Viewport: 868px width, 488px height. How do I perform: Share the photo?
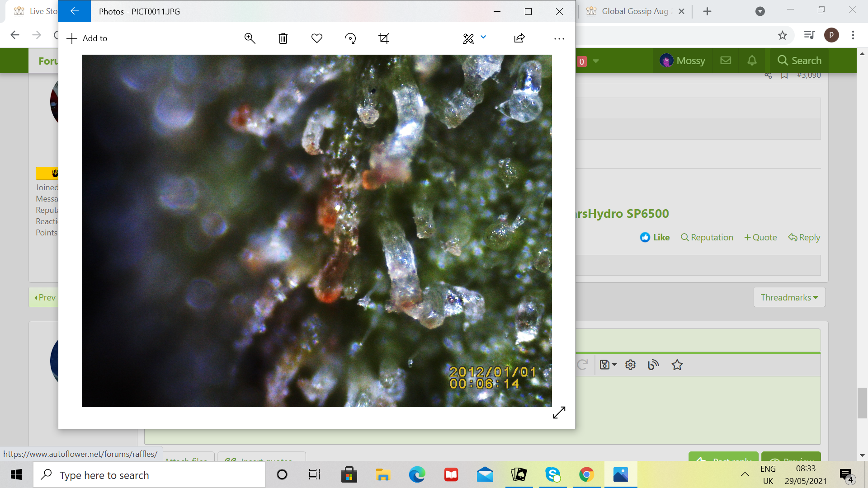pos(519,38)
